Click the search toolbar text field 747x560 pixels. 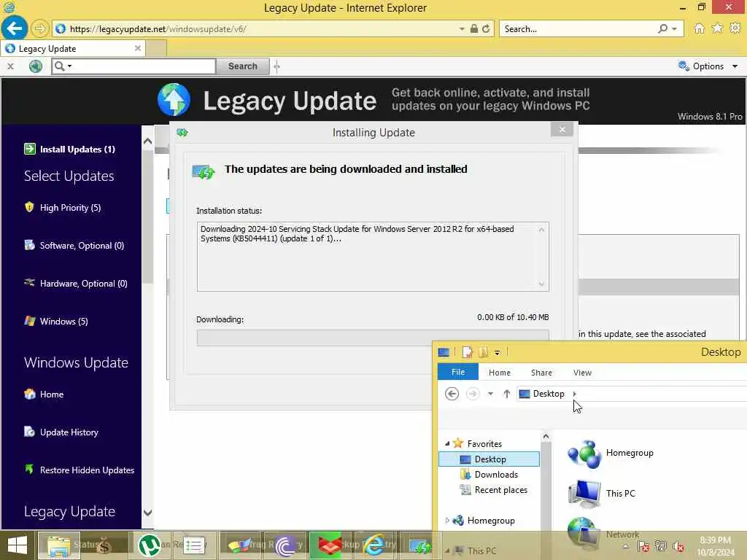144,66
